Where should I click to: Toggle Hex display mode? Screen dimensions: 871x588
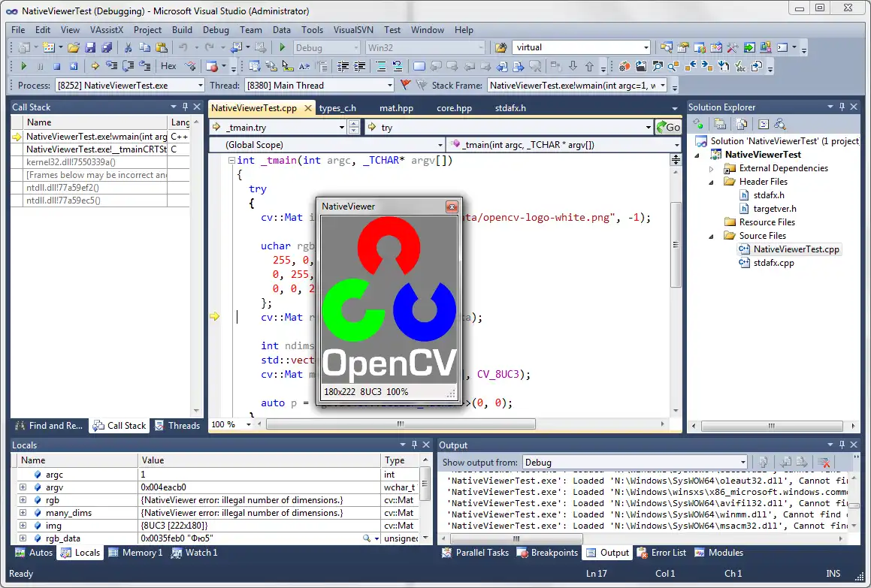[168, 66]
